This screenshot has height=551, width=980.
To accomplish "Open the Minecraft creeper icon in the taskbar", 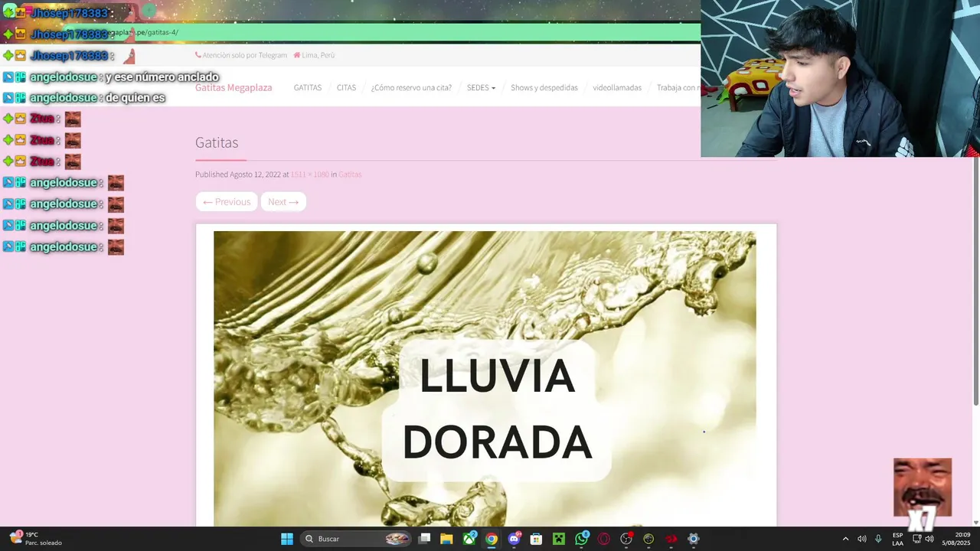I will (x=559, y=539).
